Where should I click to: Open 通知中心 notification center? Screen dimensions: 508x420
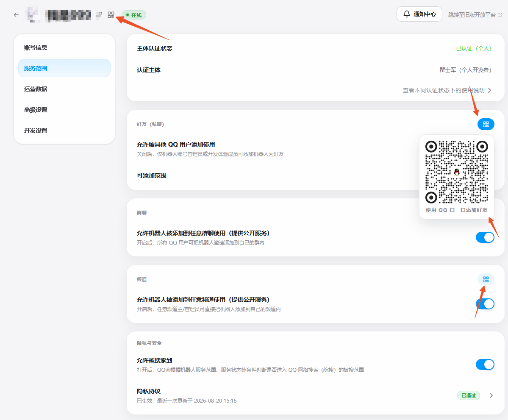(419, 14)
